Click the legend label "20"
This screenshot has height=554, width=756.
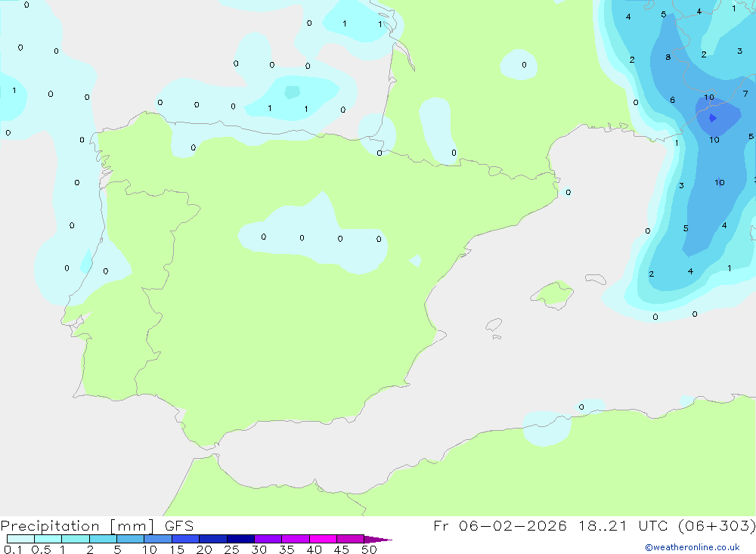click(x=204, y=549)
